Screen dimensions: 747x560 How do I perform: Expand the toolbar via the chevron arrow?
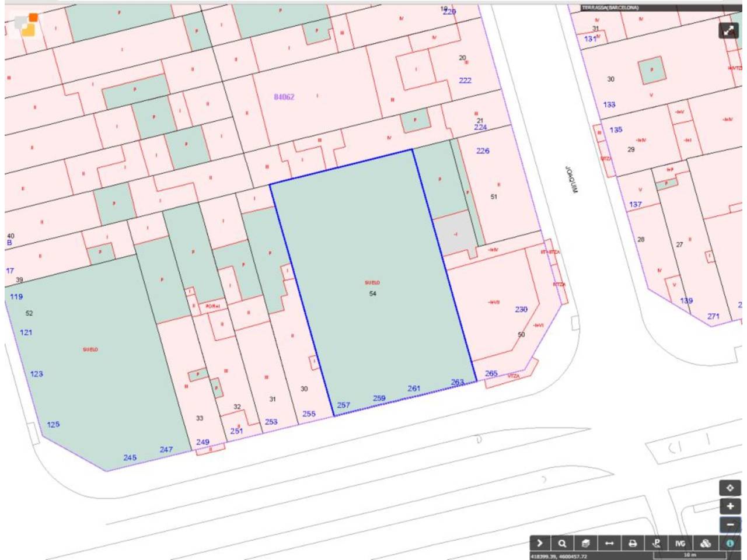540,543
